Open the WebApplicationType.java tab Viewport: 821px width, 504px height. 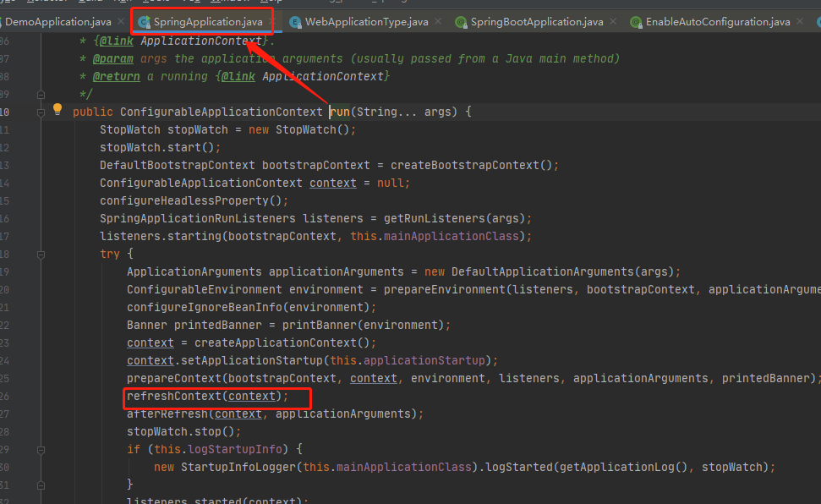[x=366, y=22]
